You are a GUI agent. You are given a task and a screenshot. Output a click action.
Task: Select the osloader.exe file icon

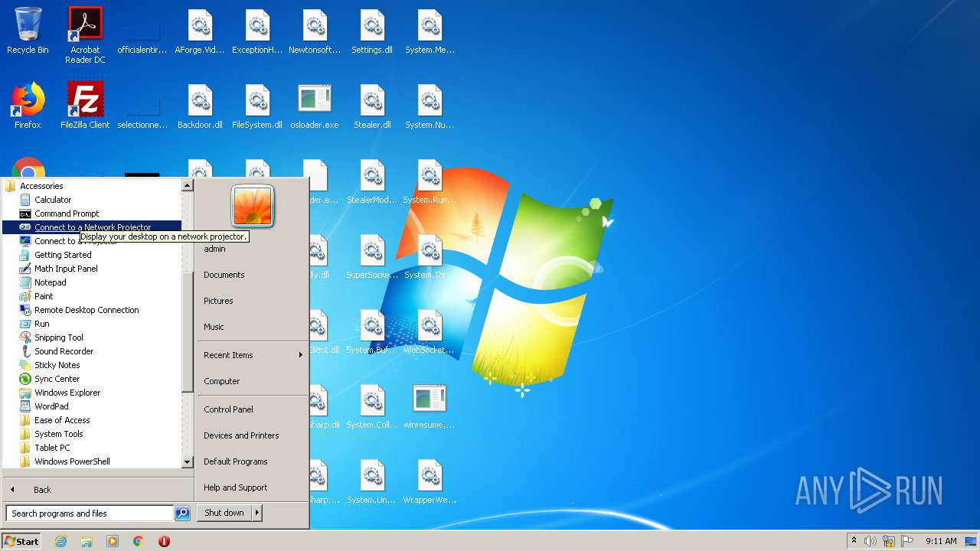tap(315, 106)
